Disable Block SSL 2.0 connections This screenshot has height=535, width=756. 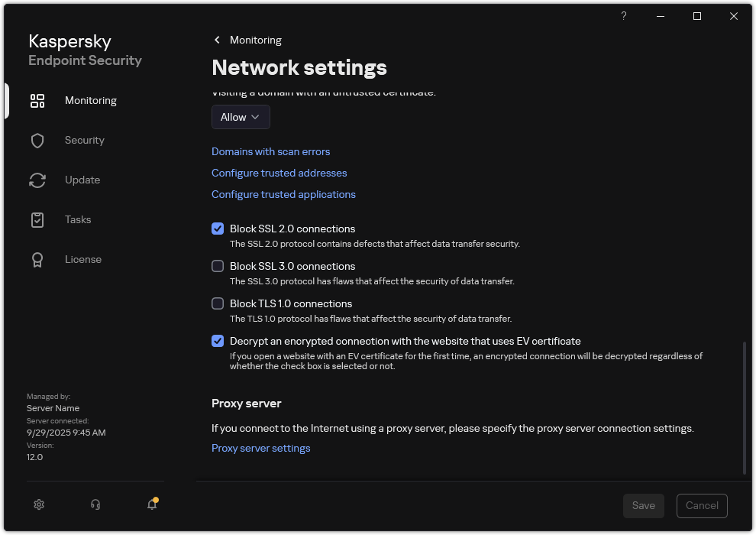[x=218, y=229]
